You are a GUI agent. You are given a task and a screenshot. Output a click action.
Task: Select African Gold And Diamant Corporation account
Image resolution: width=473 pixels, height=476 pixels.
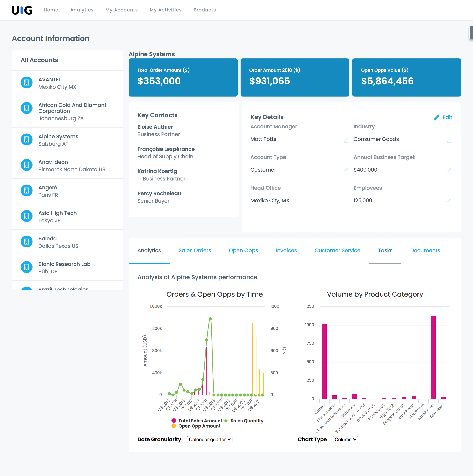[x=67, y=112]
